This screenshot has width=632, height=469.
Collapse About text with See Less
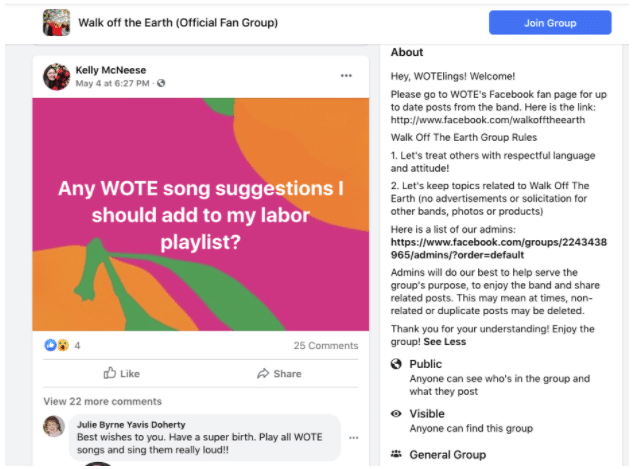point(445,342)
